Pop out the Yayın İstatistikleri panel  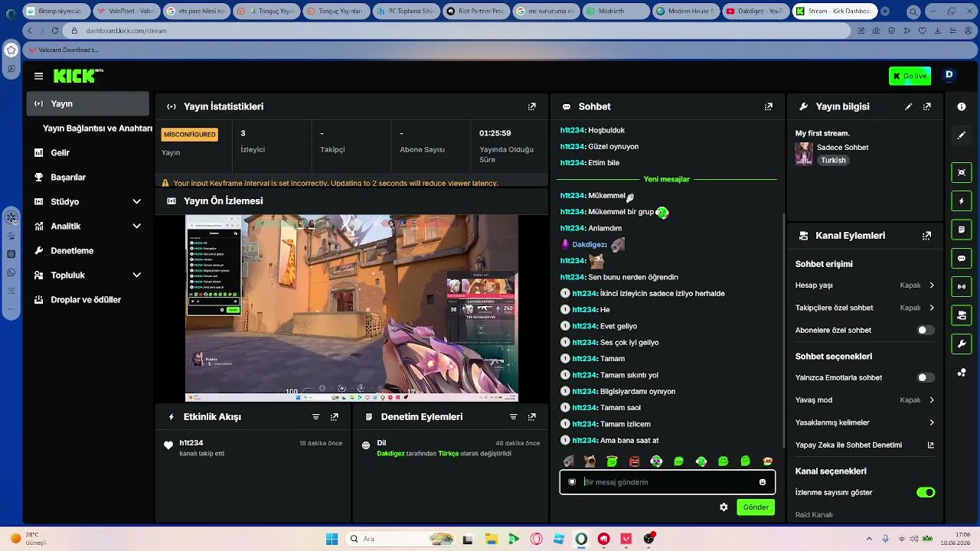[x=532, y=106]
